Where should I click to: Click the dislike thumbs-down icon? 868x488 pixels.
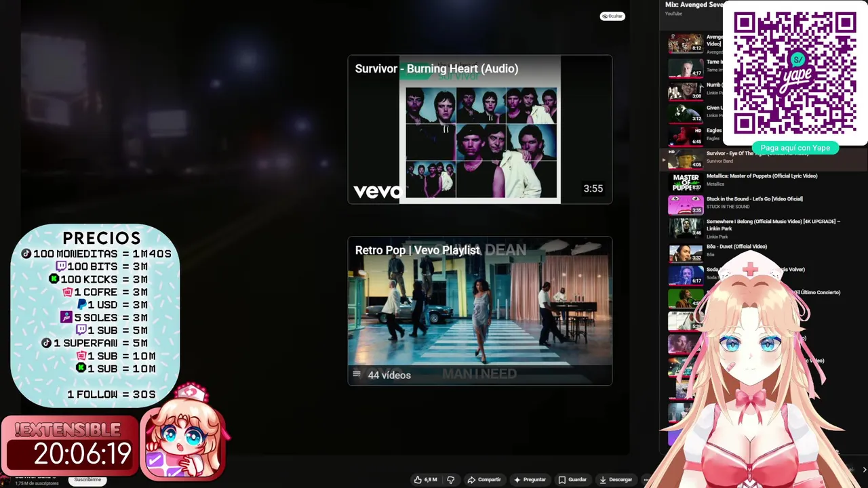click(x=451, y=479)
